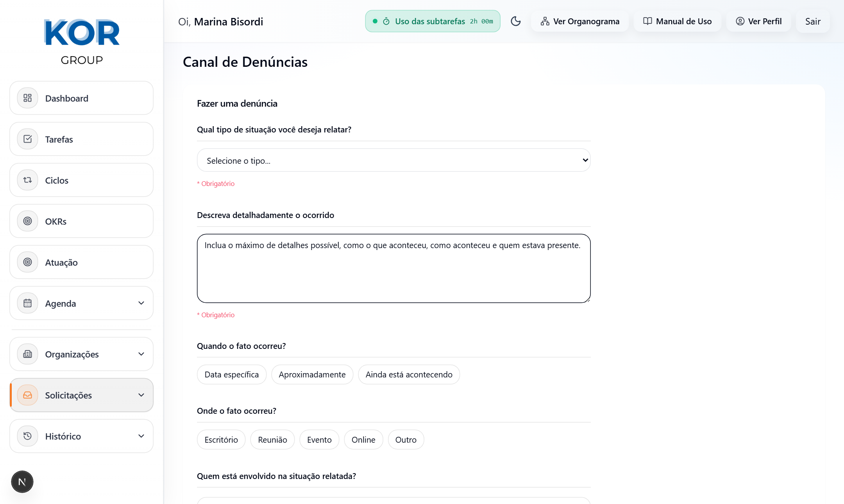Open the Manual de Uso
The width and height of the screenshot is (844, 504).
point(677,21)
